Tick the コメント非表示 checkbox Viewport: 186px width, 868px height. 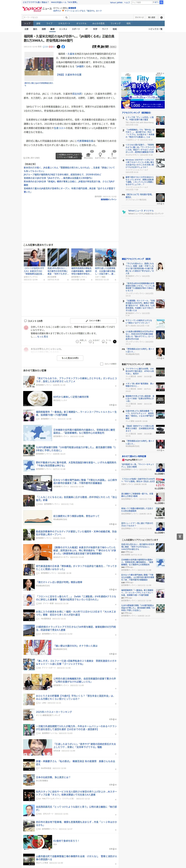[102, 364]
